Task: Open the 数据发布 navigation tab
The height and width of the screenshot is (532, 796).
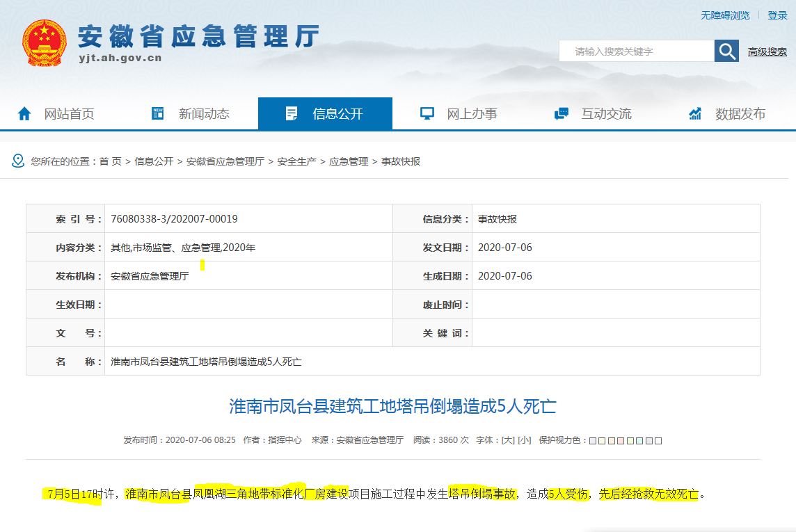Action: [728, 113]
